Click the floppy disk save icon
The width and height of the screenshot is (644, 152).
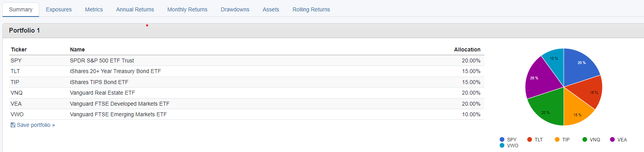pos(13,125)
